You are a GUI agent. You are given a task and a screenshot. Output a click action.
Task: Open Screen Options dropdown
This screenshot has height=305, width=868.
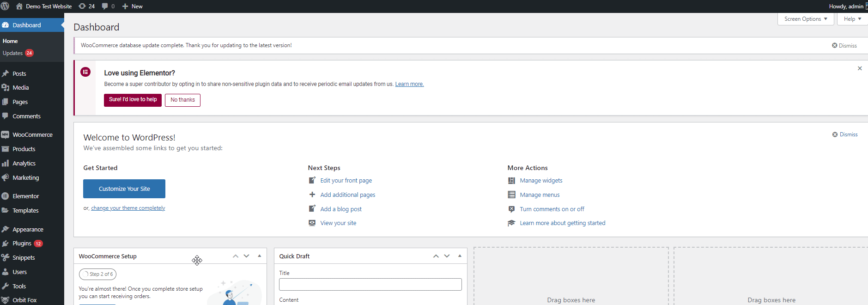(806, 19)
